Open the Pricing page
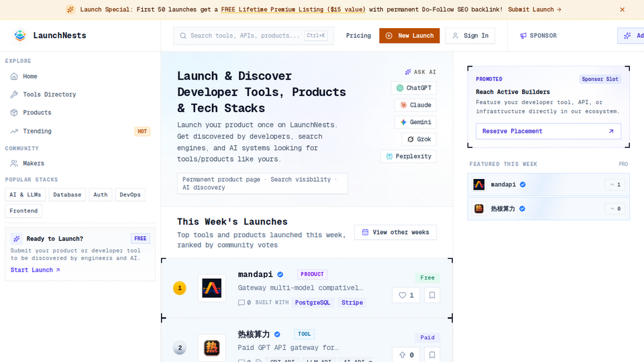 [358, 36]
